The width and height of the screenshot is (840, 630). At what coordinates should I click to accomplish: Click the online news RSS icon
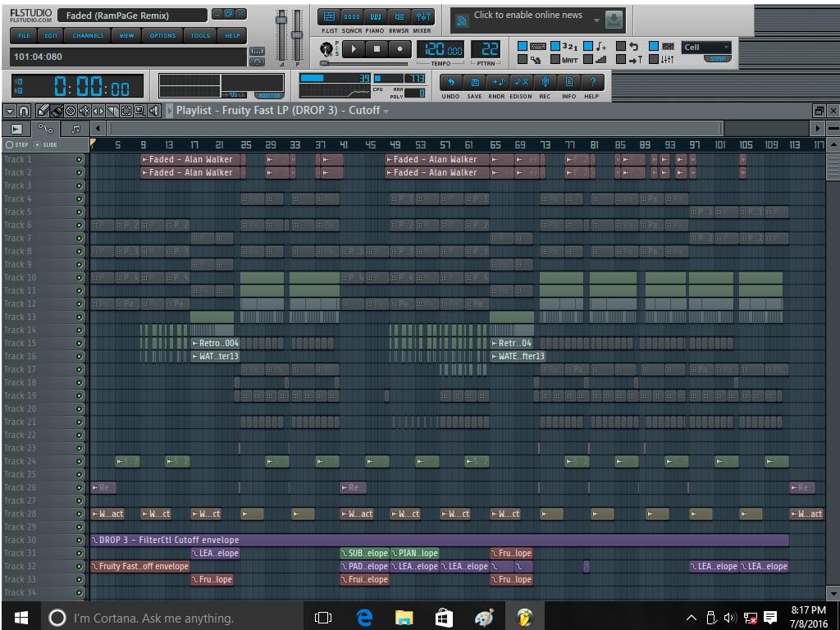tap(461, 21)
